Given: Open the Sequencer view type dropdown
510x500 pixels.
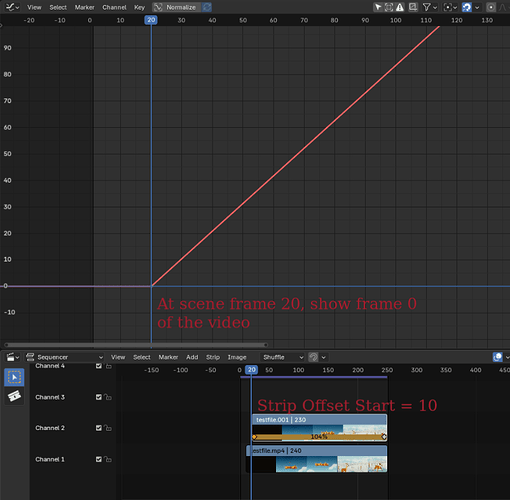Looking at the screenshot, I should 64,357.
